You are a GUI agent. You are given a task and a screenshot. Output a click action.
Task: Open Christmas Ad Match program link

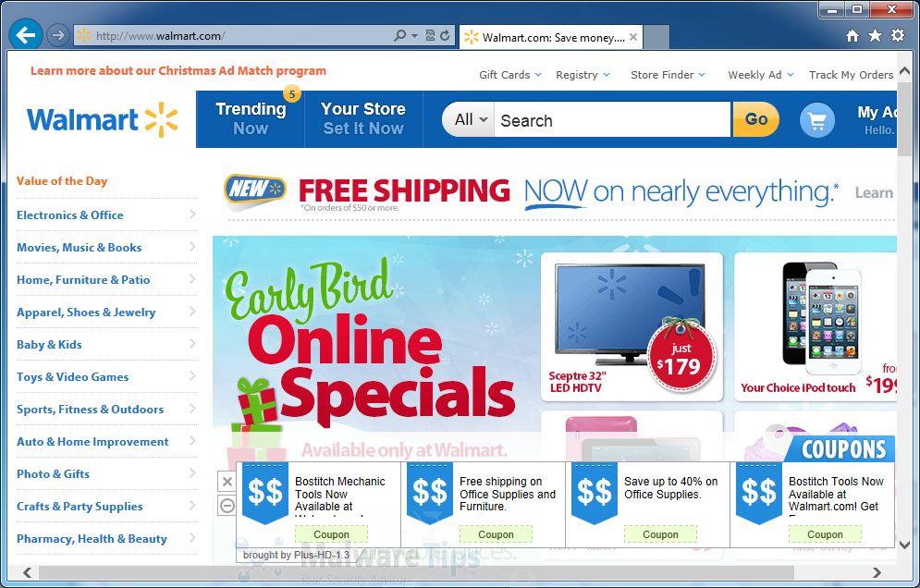(178, 70)
